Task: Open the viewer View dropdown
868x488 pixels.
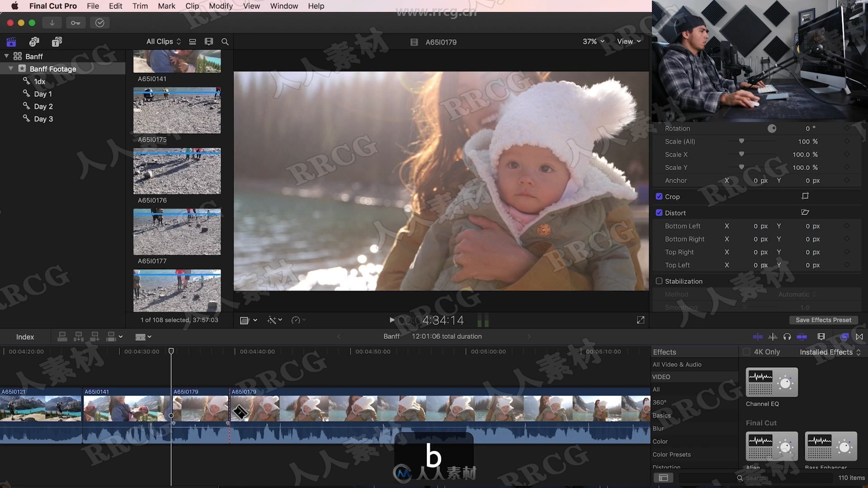Action: pos(629,42)
